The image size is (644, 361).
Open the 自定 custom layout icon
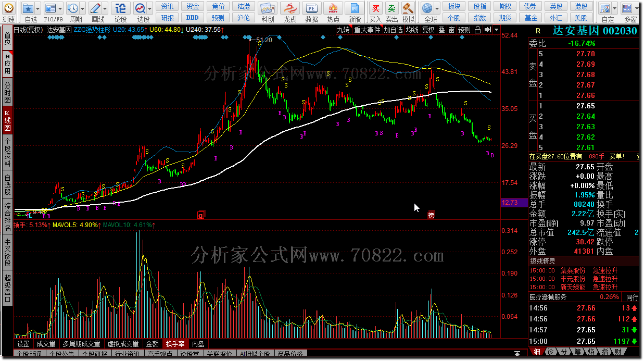coord(605,8)
